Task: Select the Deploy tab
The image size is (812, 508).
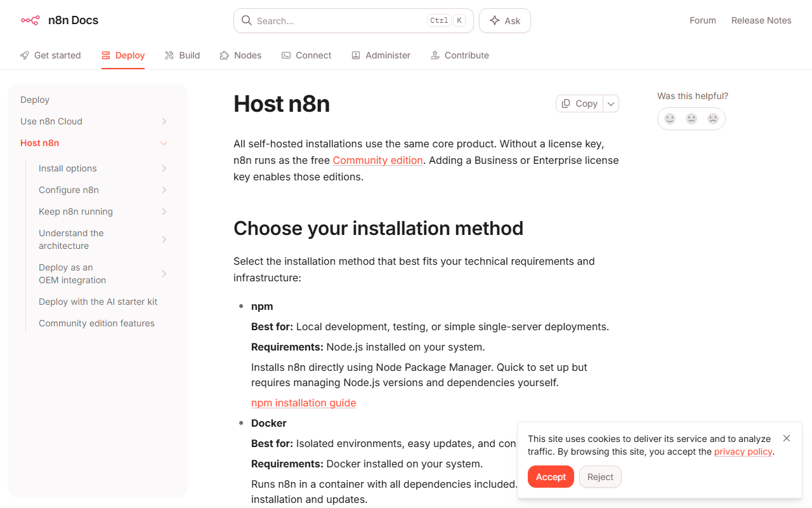Action: point(123,55)
